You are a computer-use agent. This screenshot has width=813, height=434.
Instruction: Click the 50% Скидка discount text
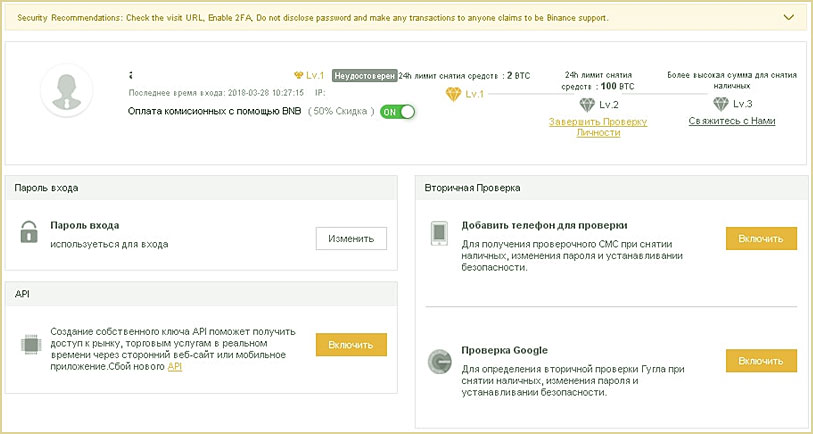pyautogui.click(x=341, y=111)
